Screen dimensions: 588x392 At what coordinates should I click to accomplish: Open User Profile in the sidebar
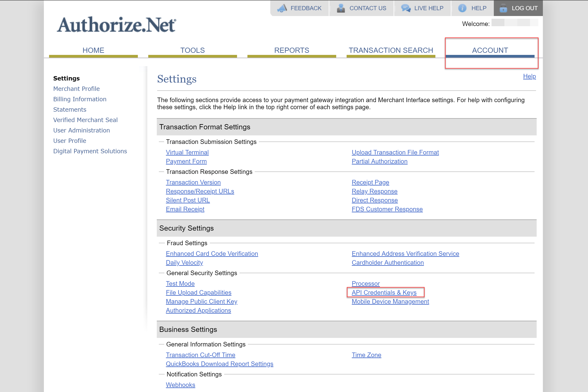(70, 141)
